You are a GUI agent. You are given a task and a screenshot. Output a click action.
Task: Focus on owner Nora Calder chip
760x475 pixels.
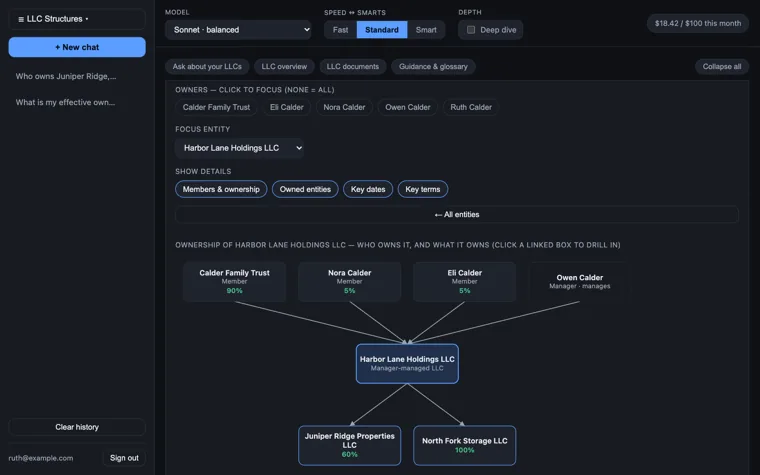(344, 107)
